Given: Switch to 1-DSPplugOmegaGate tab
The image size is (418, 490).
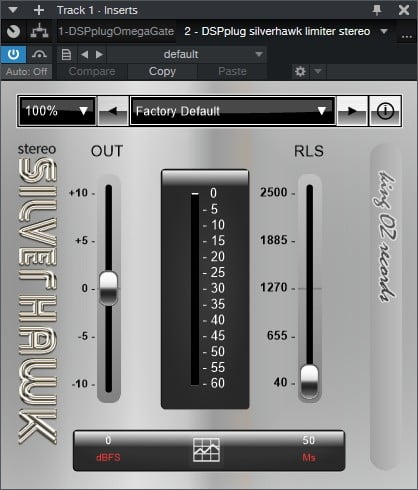Looking at the screenshot, I should click(116, 31).
